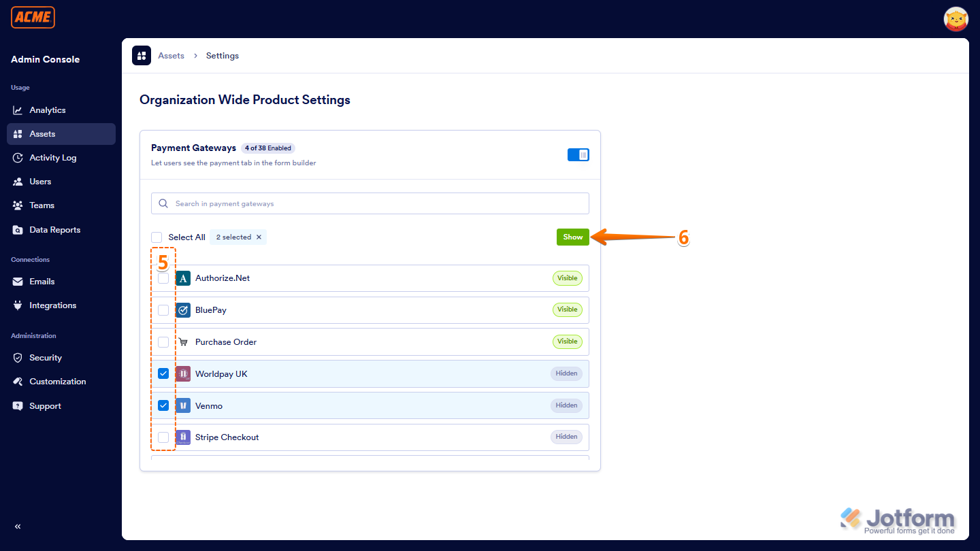Viewport: 980px width, 551px height.
Task: Toggle the Payment Gateways switch
Action: (578, 154)
